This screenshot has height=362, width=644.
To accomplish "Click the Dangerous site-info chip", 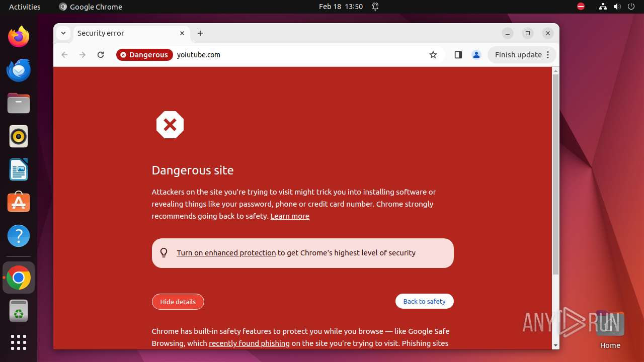I will click(144, 55).
